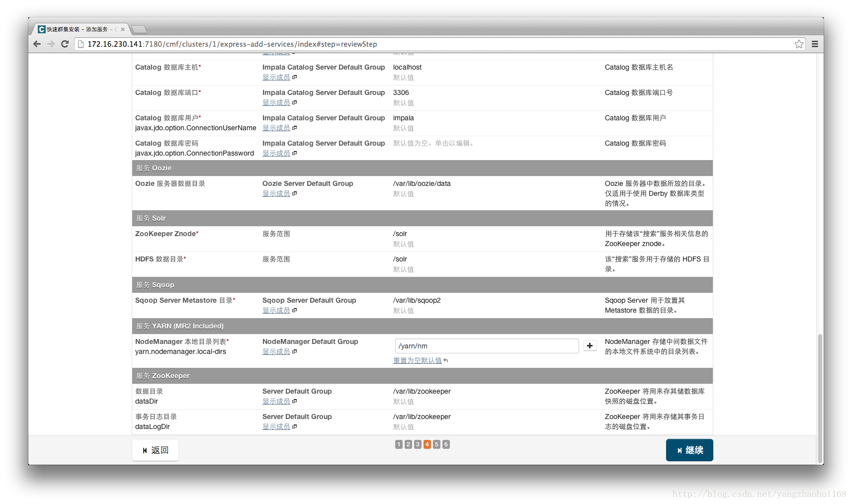The image size is (852, 504).
Task: Show members for Catalog 数据库端口 group
Action: 276,102
